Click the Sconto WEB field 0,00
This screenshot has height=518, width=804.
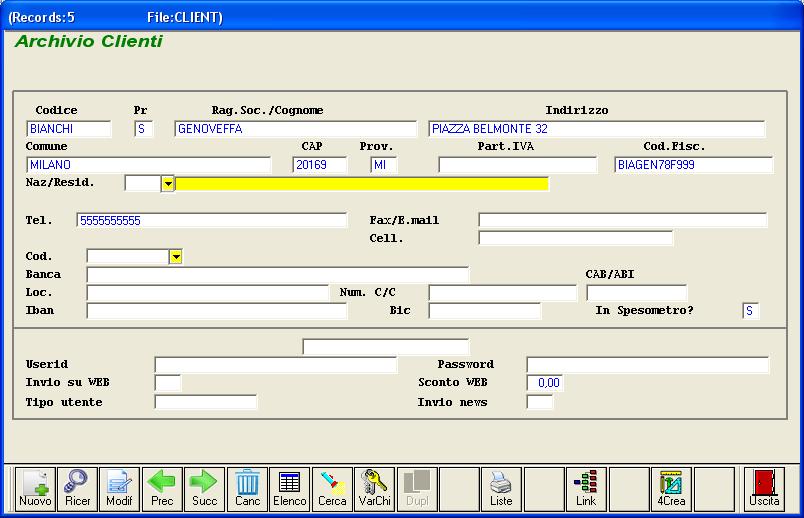545,383
